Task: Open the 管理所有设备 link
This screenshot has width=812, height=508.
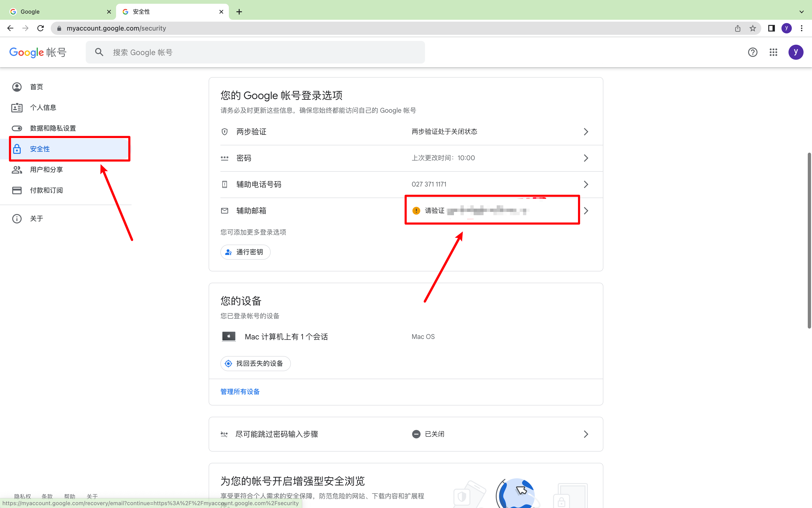Action: point(240,392)
